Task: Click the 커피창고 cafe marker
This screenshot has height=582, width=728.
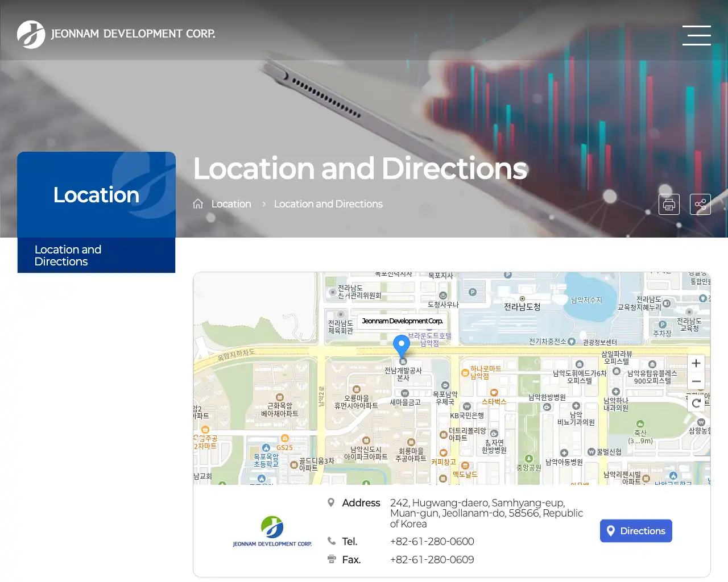Action: point(443,453)
